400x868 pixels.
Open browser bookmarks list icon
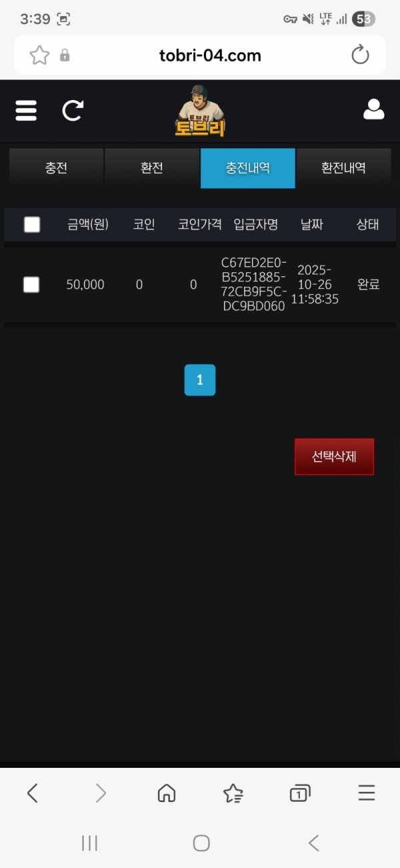click(233, 793)
